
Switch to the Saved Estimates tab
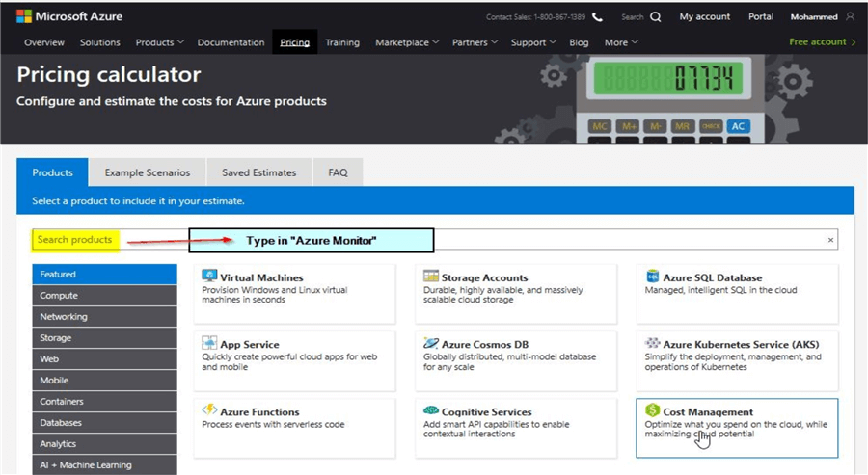[259, 172]
